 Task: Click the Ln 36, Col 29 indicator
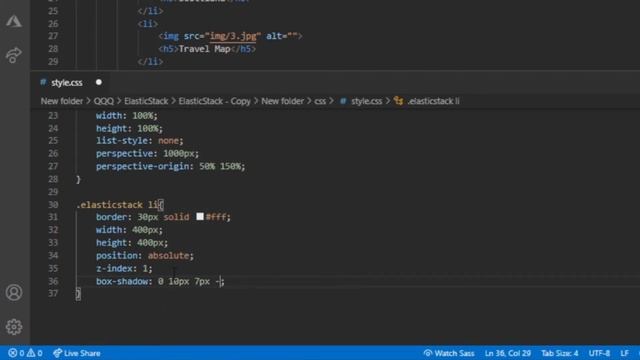(508, 353)
